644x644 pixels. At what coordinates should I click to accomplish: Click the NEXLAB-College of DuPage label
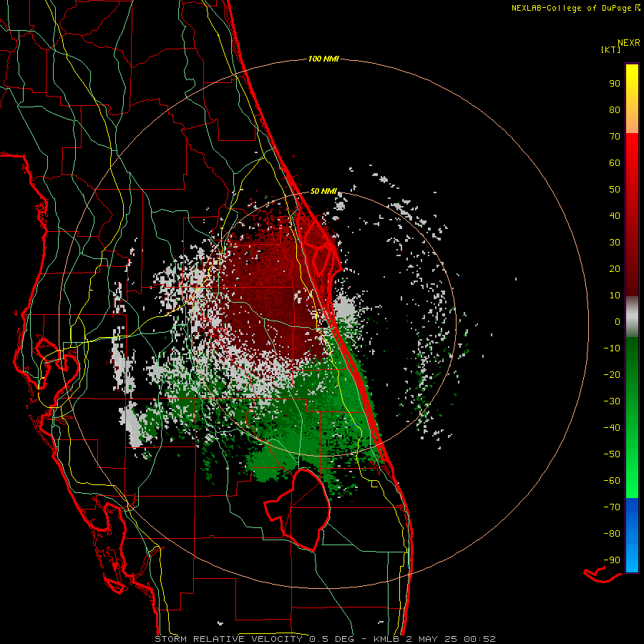click(571, 8)
